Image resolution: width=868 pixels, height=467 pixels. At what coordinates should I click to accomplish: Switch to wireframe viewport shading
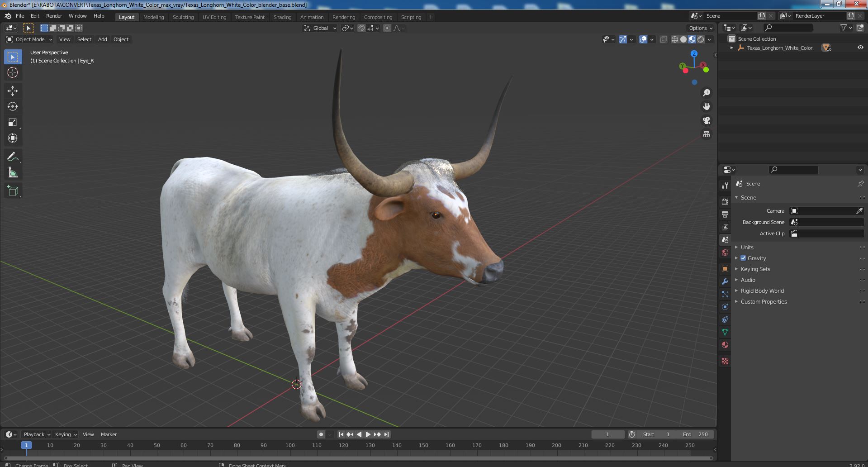pos(675,39)
